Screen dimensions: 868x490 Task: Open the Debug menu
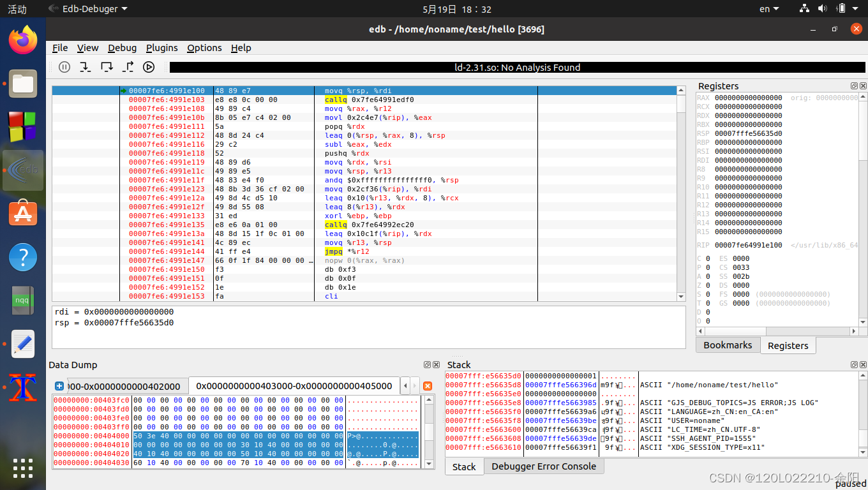click(x=122, y=48)
